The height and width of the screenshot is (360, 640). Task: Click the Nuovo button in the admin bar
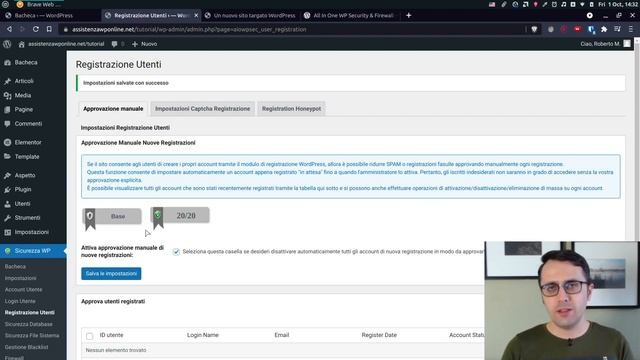144,44
